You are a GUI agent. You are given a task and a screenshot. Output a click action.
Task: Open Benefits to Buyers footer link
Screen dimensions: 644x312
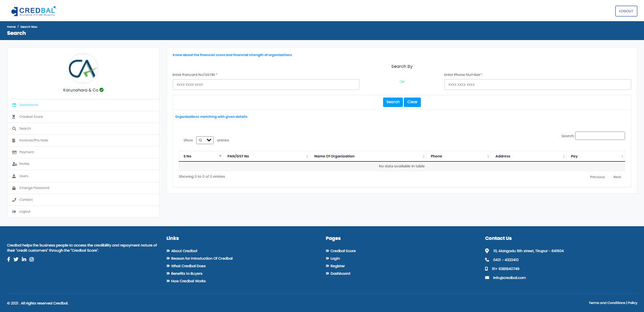(x=187, y=273)
